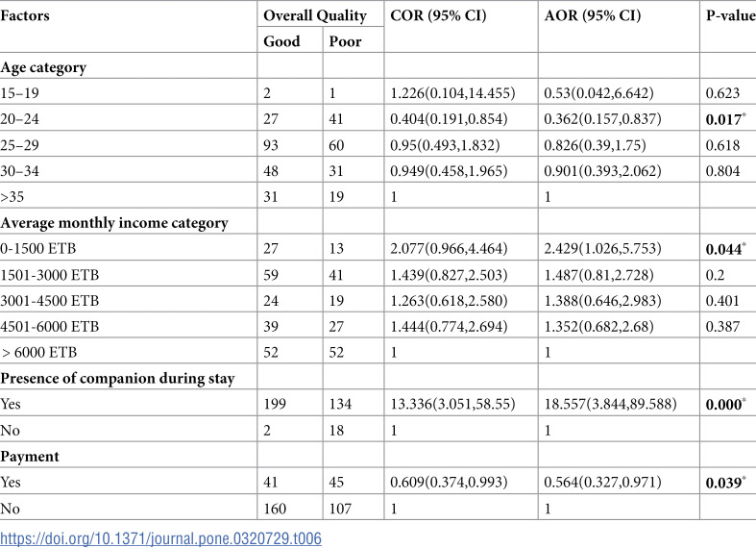The height and width of the screenshot is (548, 756).
Task: Click bold P-value 0.017
Action: pyautogui.click(x=725, y=119)
